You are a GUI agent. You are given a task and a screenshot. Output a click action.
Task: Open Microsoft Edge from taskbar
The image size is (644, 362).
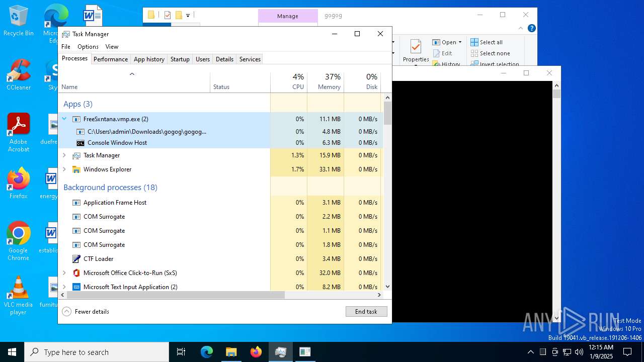coord(207,352)
